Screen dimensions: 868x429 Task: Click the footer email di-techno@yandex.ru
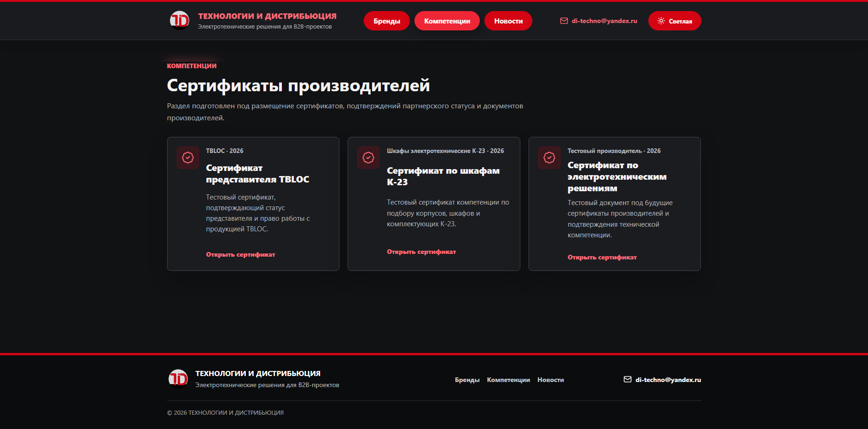click(x=668, y=380)
